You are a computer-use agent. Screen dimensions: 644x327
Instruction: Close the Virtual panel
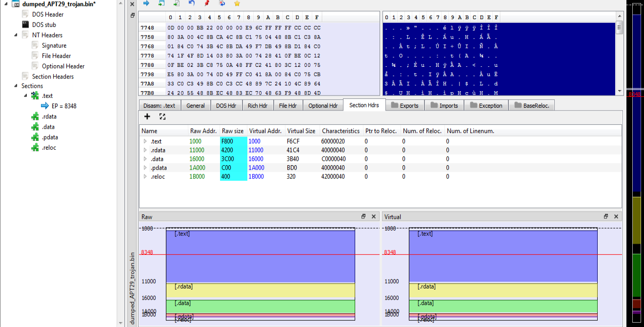[616, 216]
